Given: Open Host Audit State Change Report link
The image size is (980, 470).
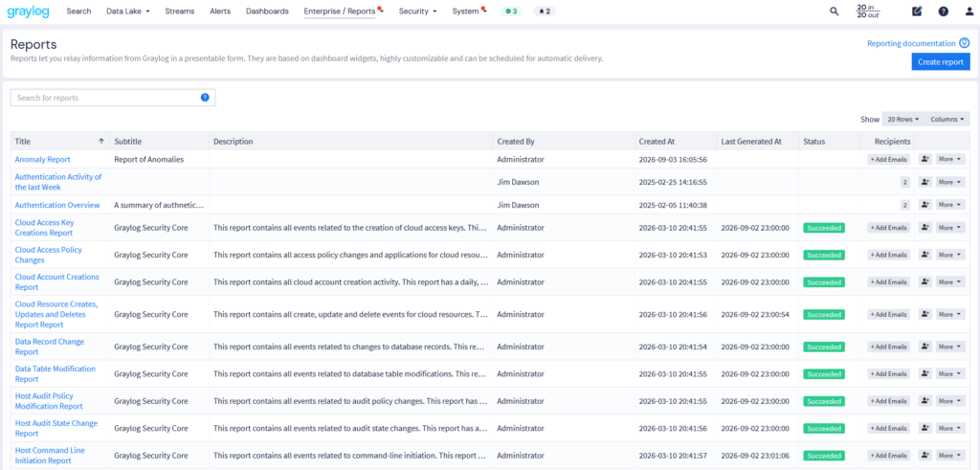Looking at the screenshot, I should coord(56,428).
